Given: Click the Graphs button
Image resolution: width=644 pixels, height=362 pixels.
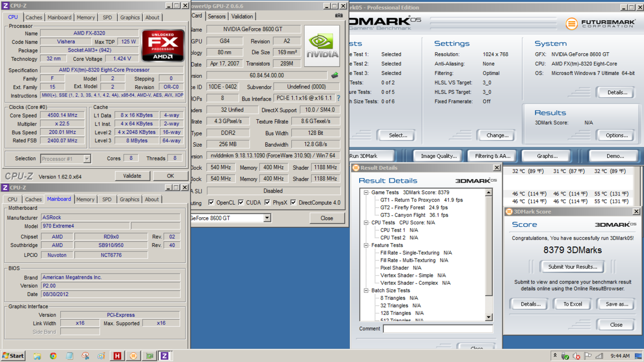Looking at the screenshot, I should [547, 156].
